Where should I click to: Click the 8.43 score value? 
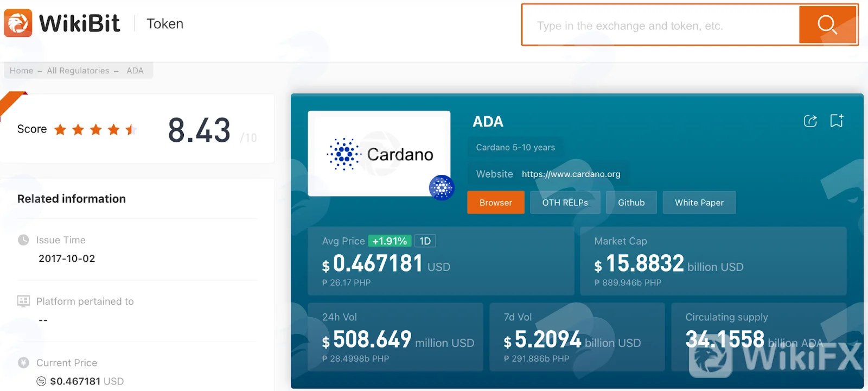(x=200, y=130)
